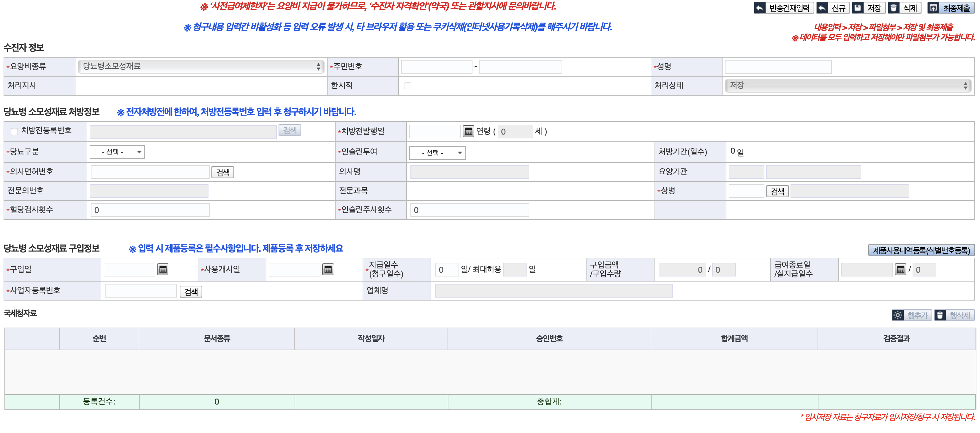Screen dimensions: 980x433
Task: Click the 저장 floppy disk save button
Action: 869,8
